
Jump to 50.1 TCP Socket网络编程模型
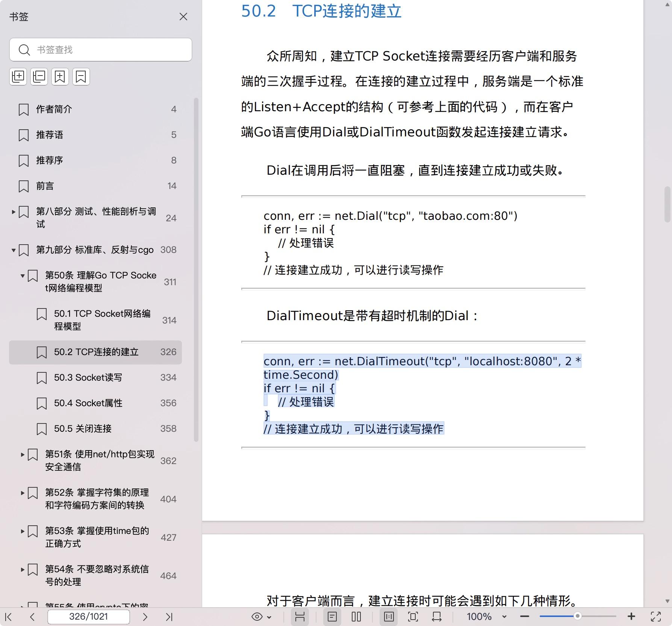(x=102, y=320)
